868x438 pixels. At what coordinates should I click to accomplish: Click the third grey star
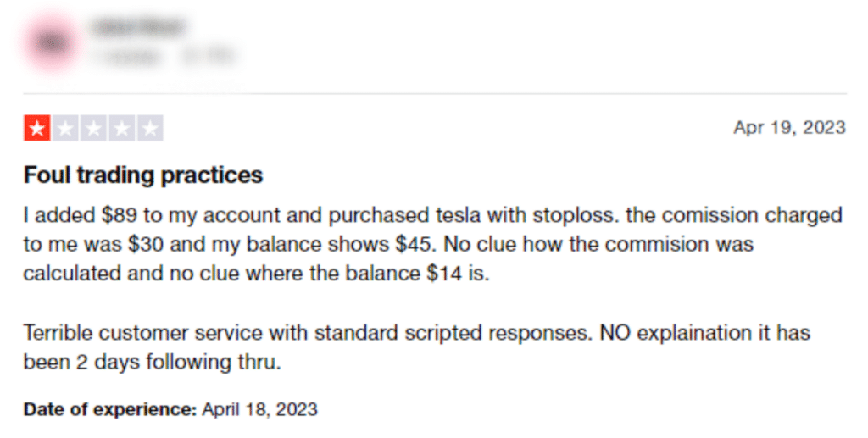(93, 128)
